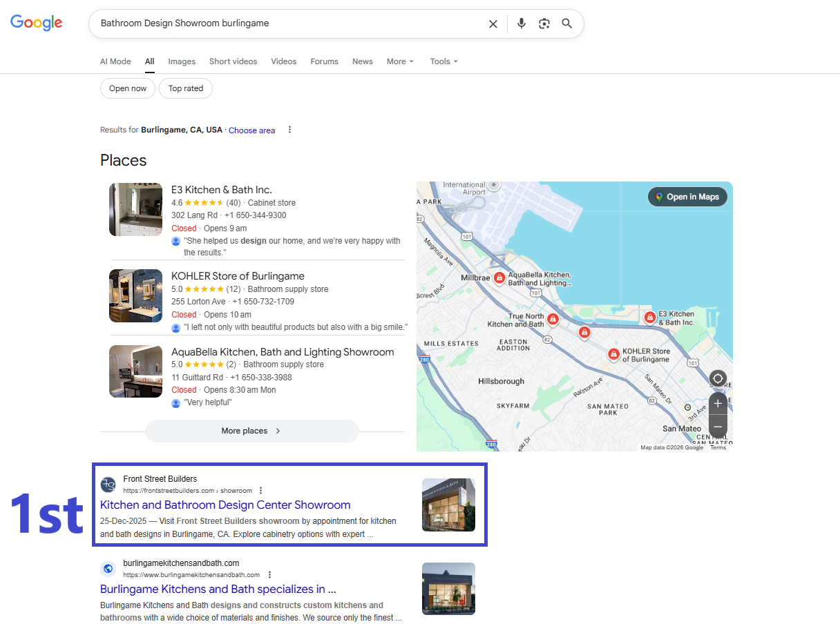Image resolution: width=840 pixels, height=624 pixels.
Task: Click the map Terms link
Action: pyautogui.click(x=718, y=447)
